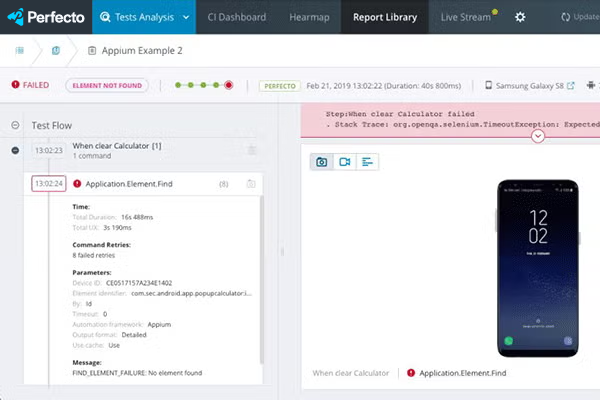The width and height of the screenshot is (600, 400).
Task: Click the second breadcrumb history icon
Action: pos(56,51)
